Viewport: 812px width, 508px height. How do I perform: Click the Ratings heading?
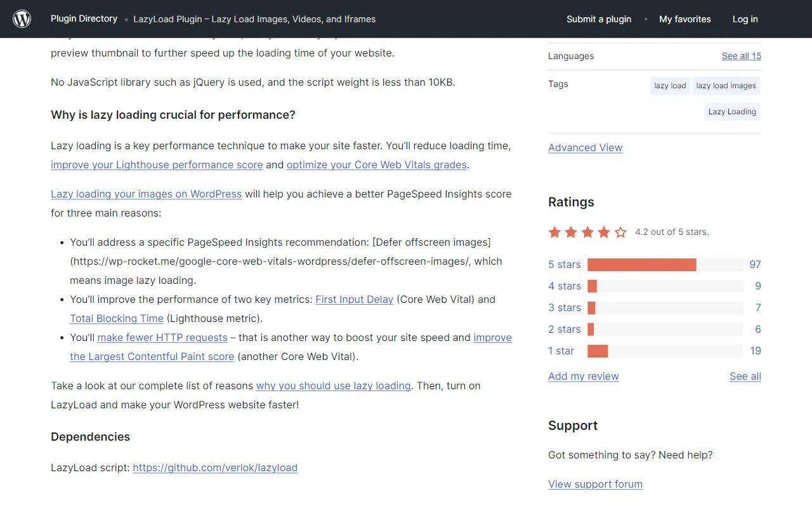(x=571, y=202)
